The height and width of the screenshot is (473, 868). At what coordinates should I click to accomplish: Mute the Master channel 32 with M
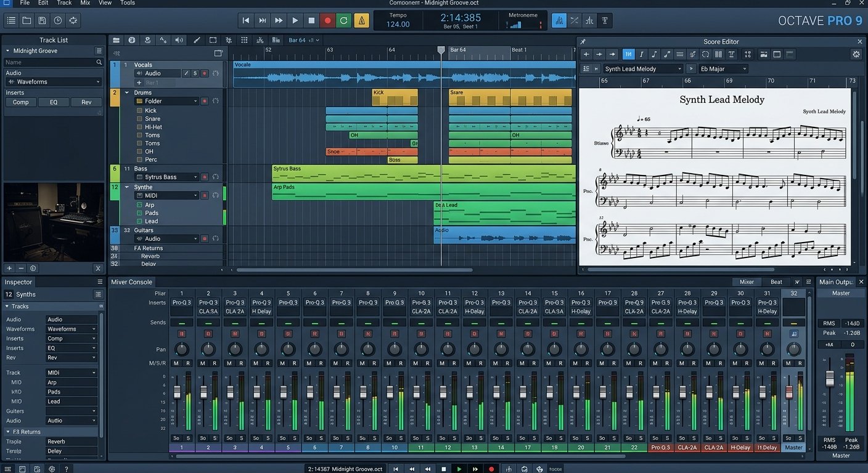point(788,363)
